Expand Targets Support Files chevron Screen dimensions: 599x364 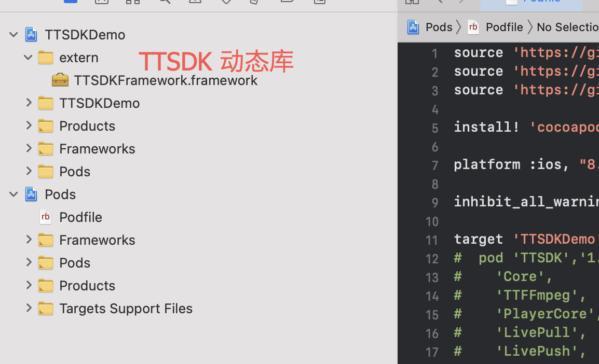(x=29, y=308)
